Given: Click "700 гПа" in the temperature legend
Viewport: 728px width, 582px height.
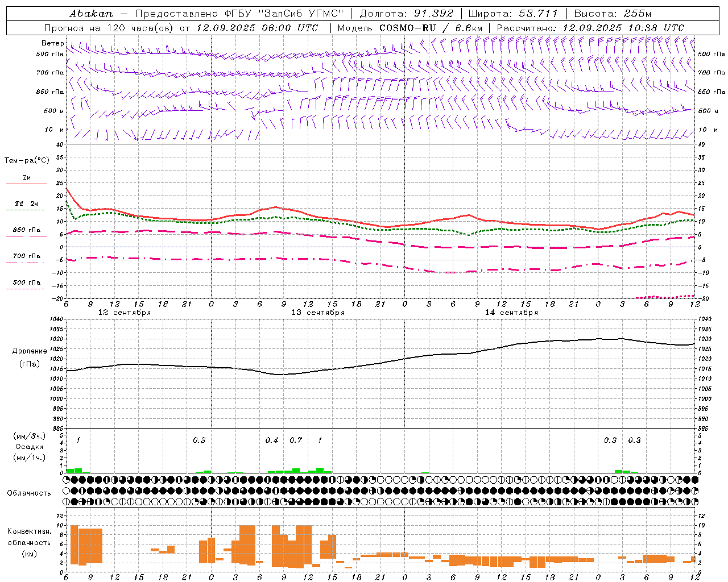Looking at the screenshot, I should coord(27,256).
